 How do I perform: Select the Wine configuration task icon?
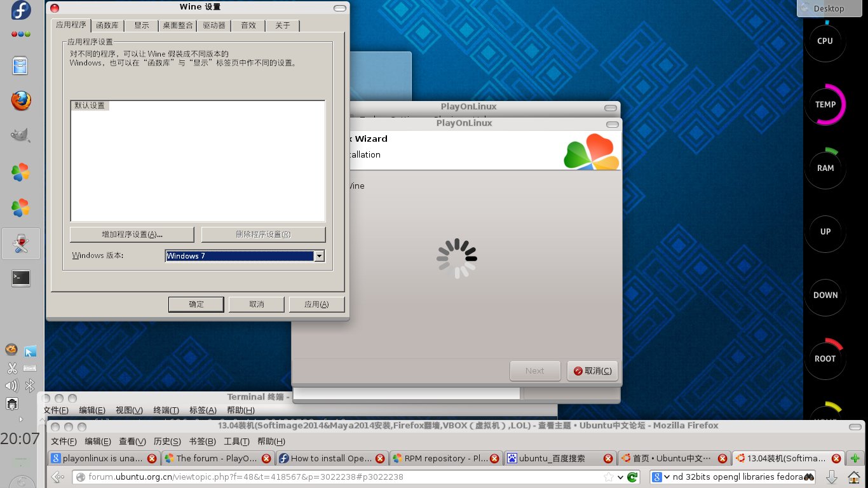click(x=21, y=243)
